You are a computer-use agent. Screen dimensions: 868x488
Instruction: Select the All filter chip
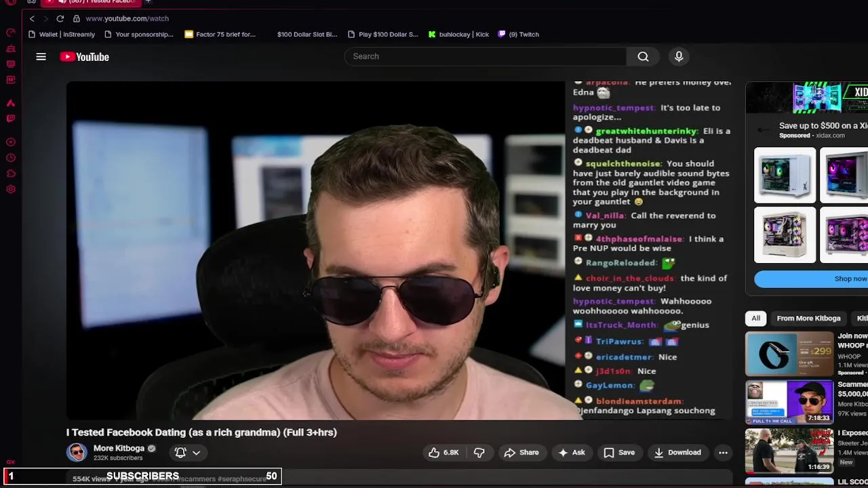[x=755, y=318]
